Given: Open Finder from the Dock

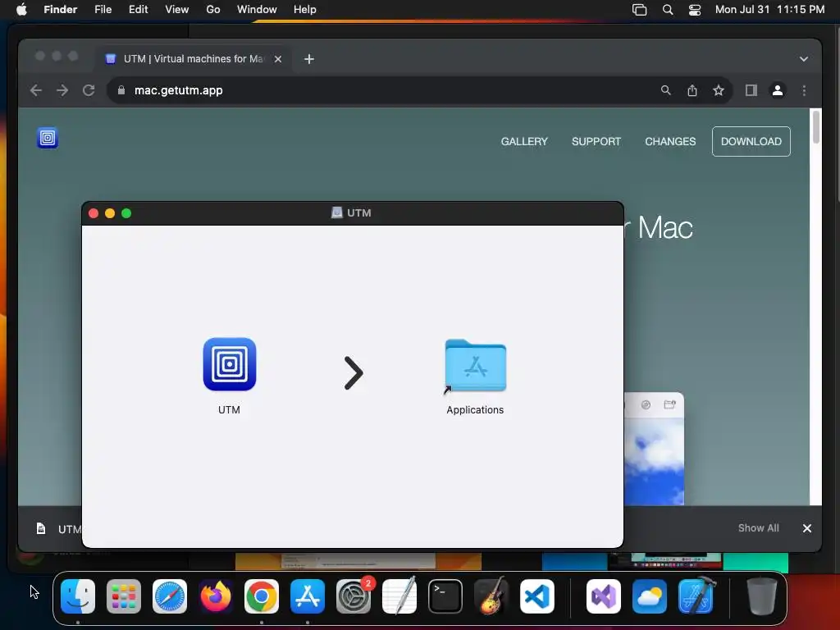Looking at the screenshot, I should point(78,596).
